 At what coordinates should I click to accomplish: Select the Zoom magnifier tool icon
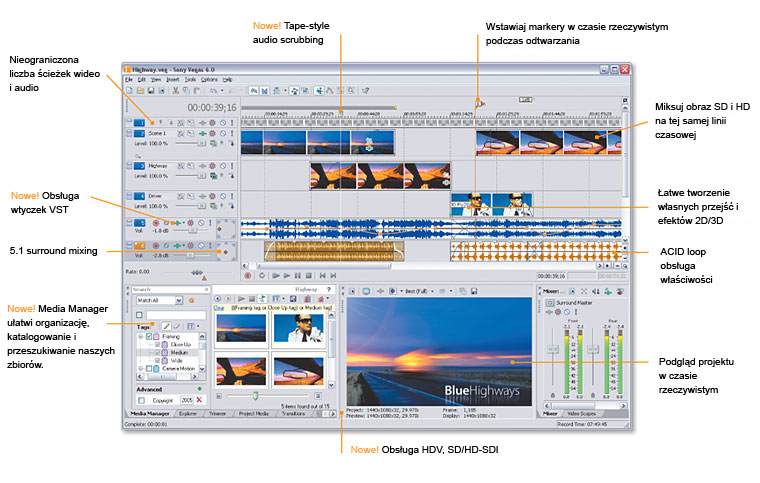pyautogui.click(x=350, y=91)
